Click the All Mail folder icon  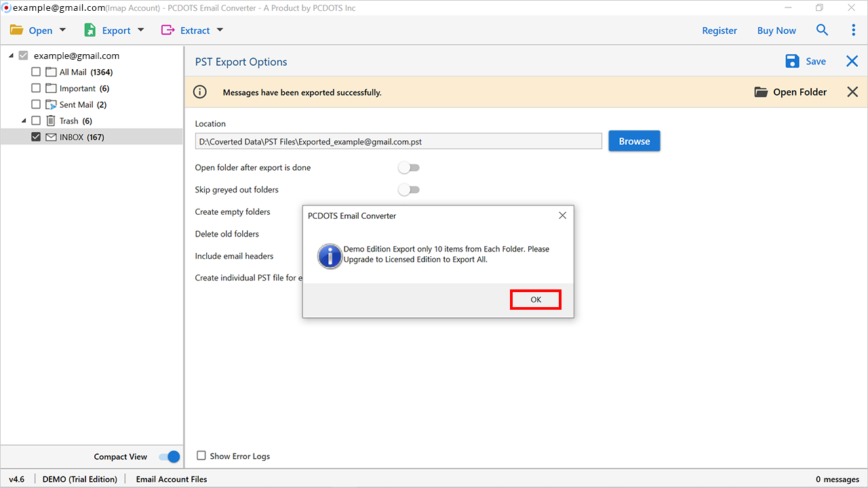click(x=51, y=72)
